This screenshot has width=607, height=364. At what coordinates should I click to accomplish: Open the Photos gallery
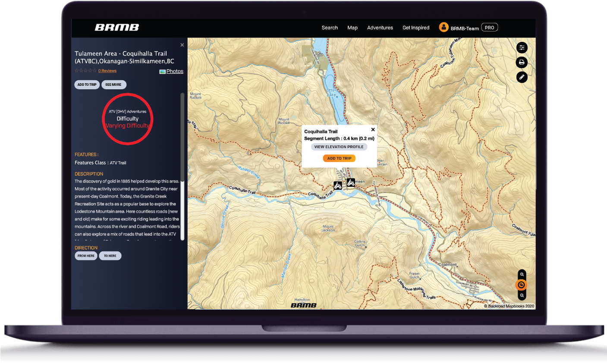[174, 71]
